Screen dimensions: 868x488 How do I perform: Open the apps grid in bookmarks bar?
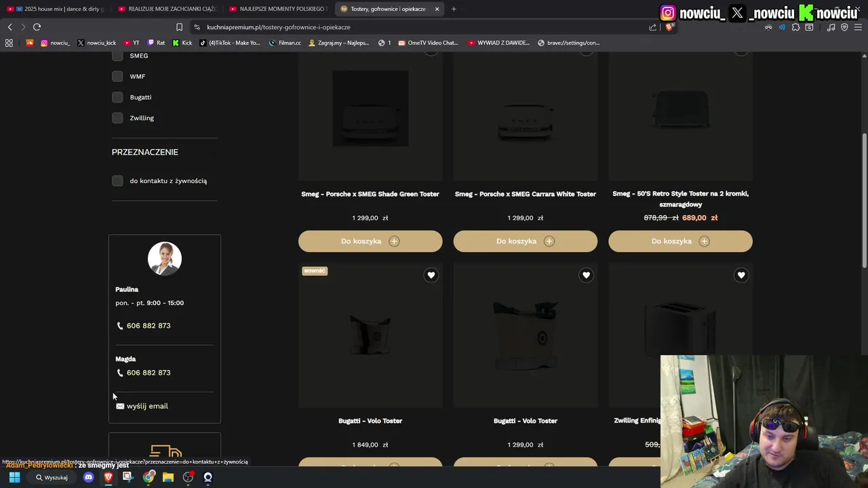click(9, 43)
